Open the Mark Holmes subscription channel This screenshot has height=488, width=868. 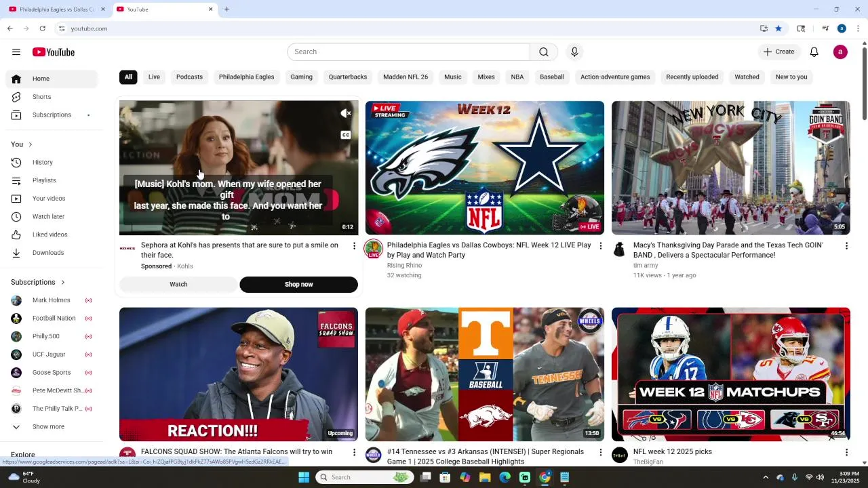click(x=52, y=300)
